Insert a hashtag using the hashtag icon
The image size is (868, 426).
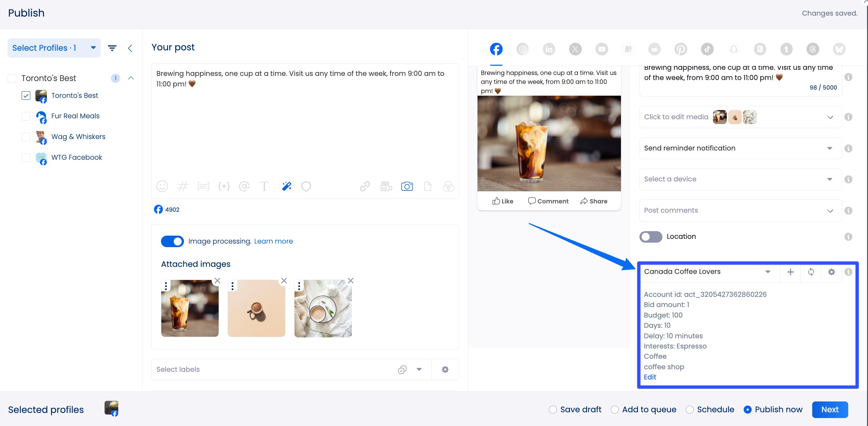point(183,186)
